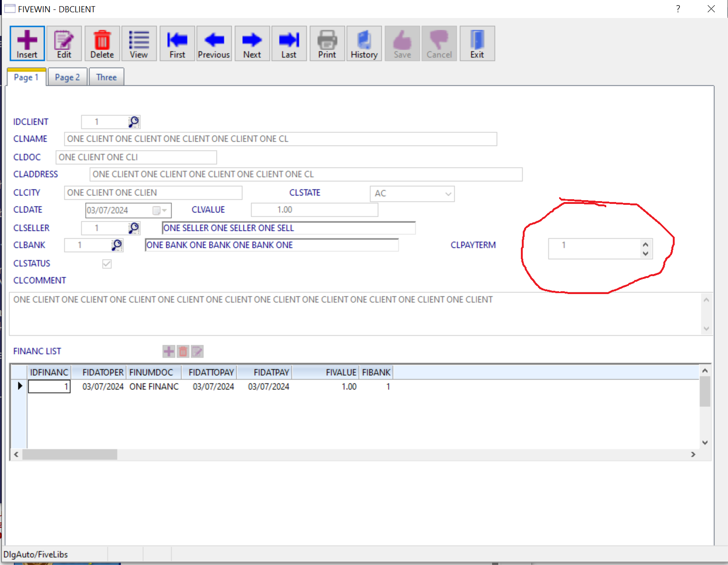Sort by IDFINANC column header
This screenshot has height=565, width=728.
click(x=49, y=372)
